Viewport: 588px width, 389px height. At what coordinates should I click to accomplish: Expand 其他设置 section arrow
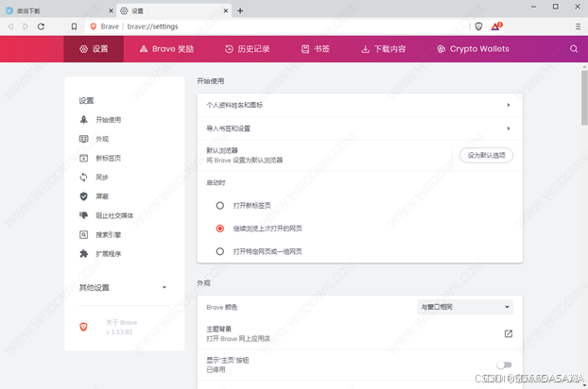[x=164, y=288]
